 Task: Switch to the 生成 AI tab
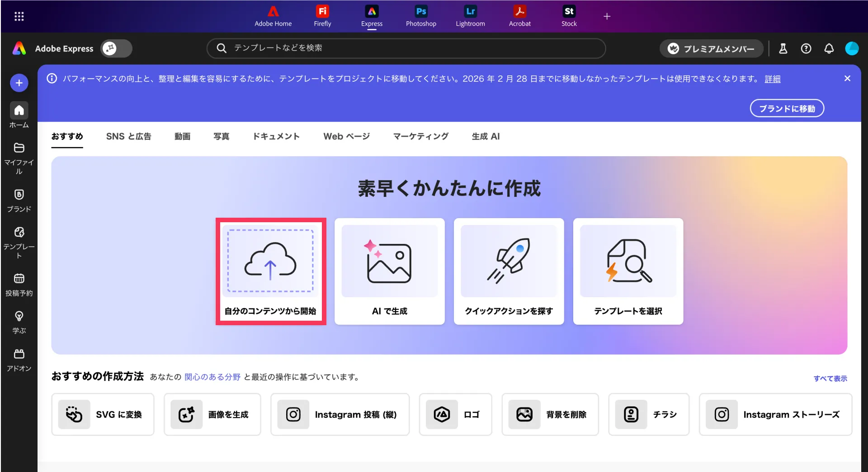point(486,136)
